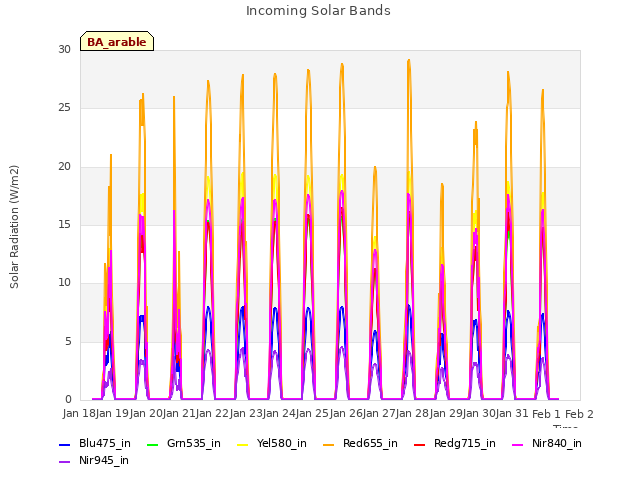
Task: Click the orange Red655_in legend swatch
Action: [329, 444]
